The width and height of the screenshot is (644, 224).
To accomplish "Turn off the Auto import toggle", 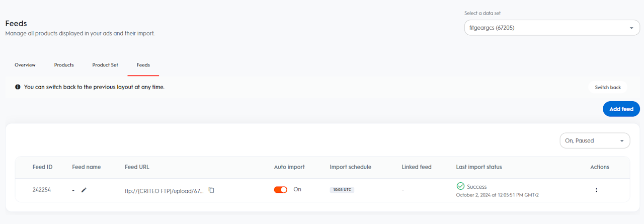I will coord(281,190).
